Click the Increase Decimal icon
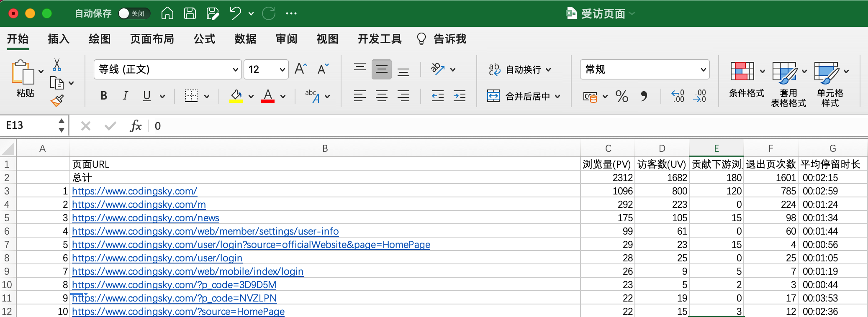Viewport: 868px width, 317px height. pyautogui.click(x=678, y=96)
